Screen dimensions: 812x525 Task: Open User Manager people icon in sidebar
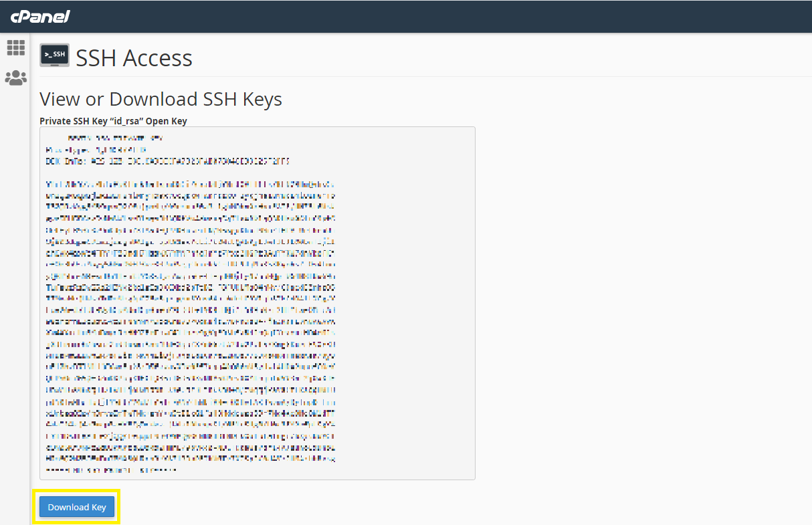[15, 78]
